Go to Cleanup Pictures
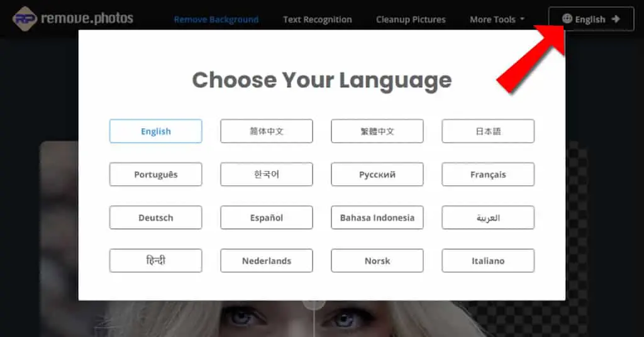Viewport: 644px width, 337px height. pyautogui.click(x=411, y=19)
